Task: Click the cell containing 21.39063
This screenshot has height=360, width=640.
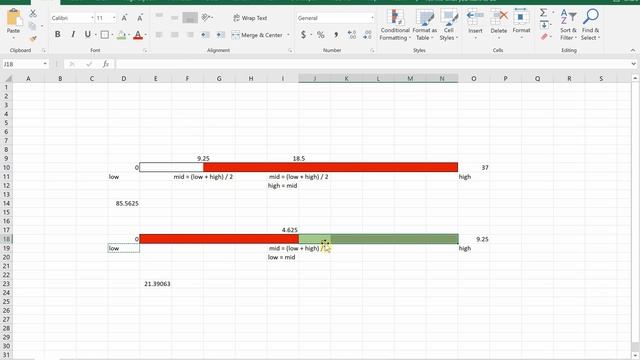Action: tap(156, 284)
